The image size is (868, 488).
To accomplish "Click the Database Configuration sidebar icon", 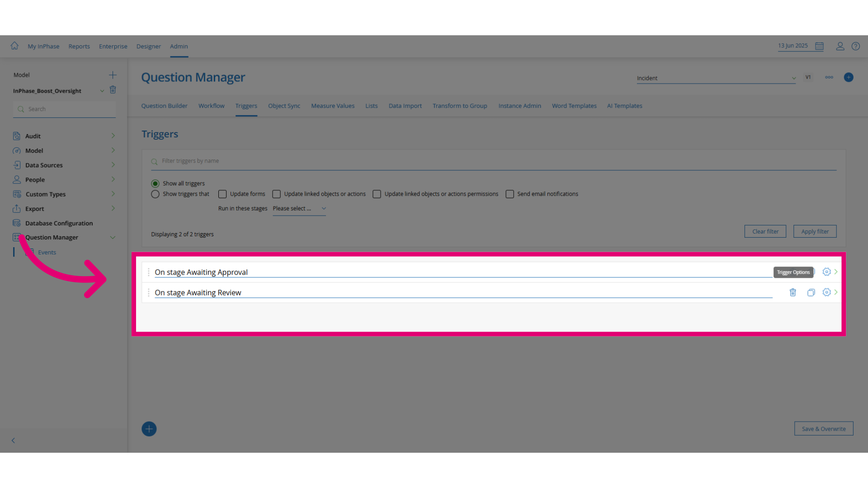I will [17, 223].
